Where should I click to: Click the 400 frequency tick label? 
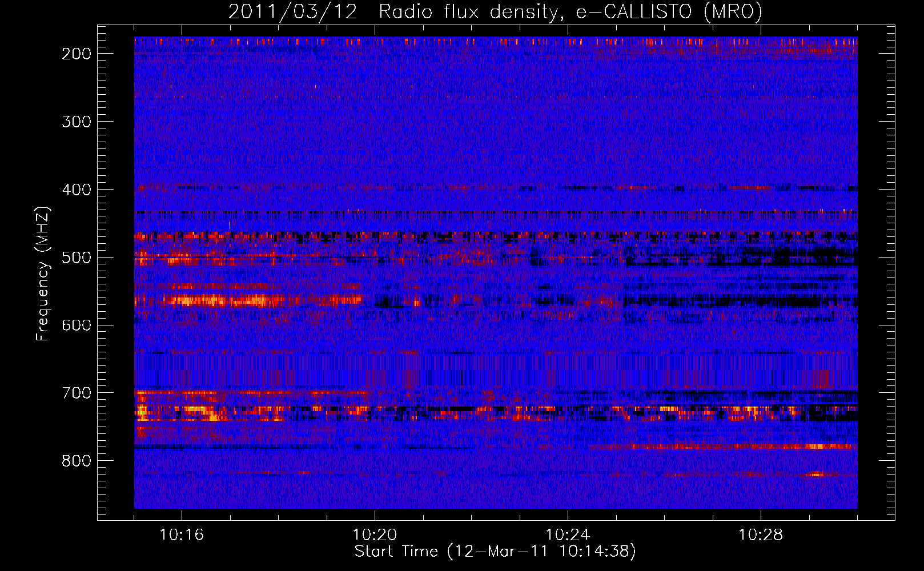(77, 190)
